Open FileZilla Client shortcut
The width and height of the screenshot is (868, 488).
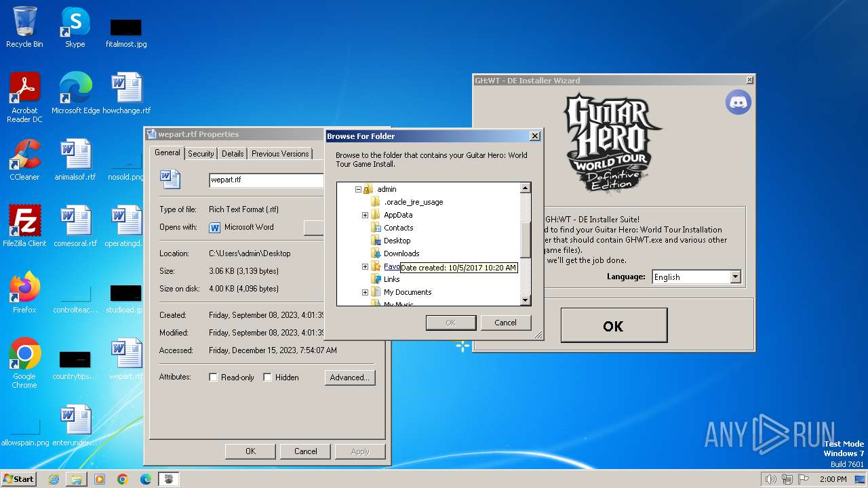click(24, 226)
